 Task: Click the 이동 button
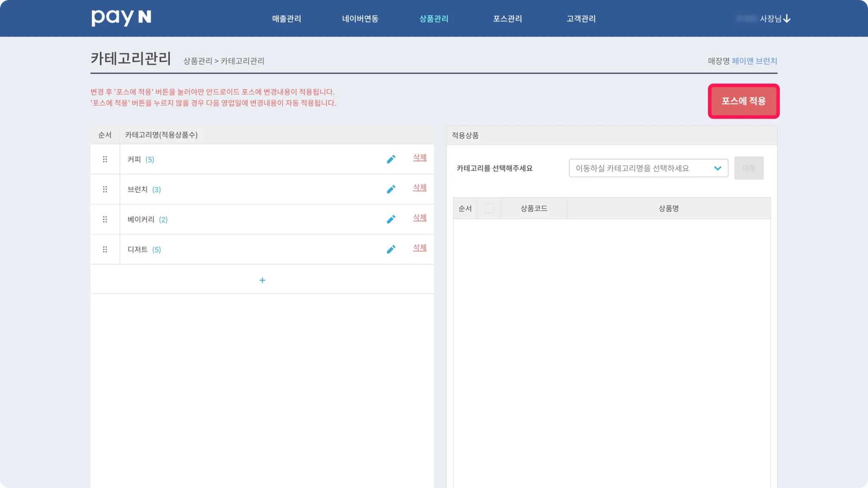point(748,168)
